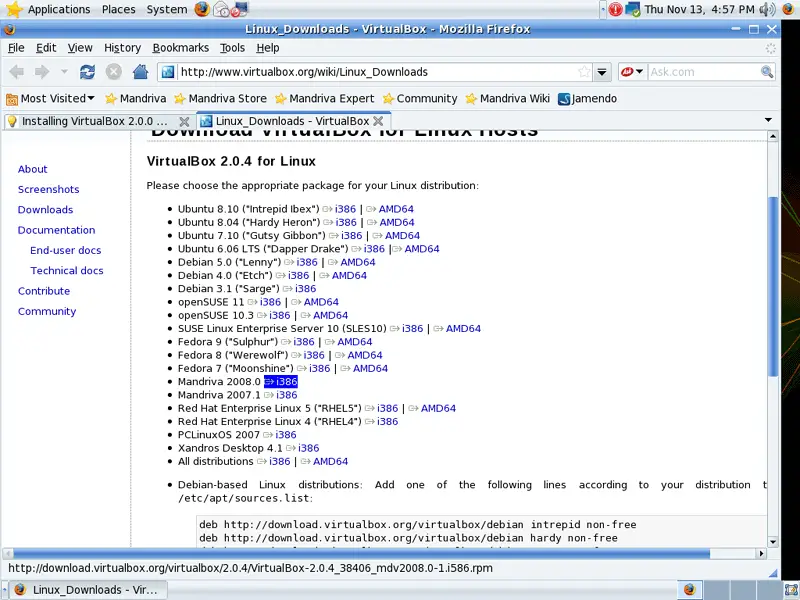Open the Home page button
The height and width of the screenshot is (600, 800).
point(140,72)
